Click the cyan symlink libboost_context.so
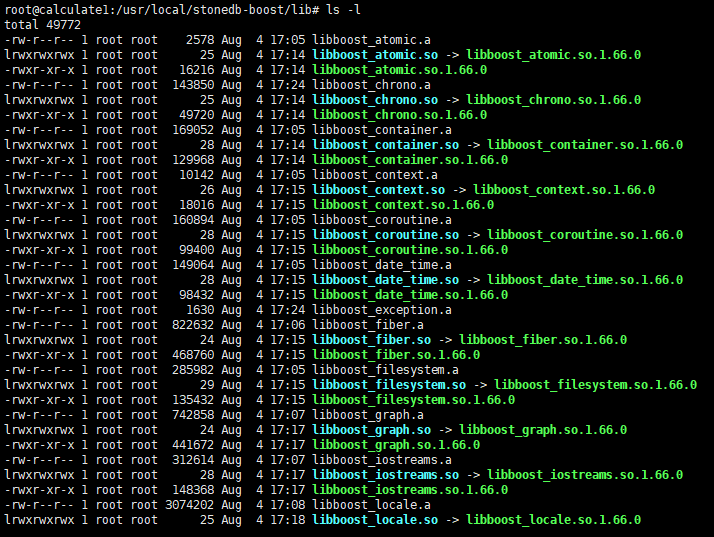 coord(378,190)
